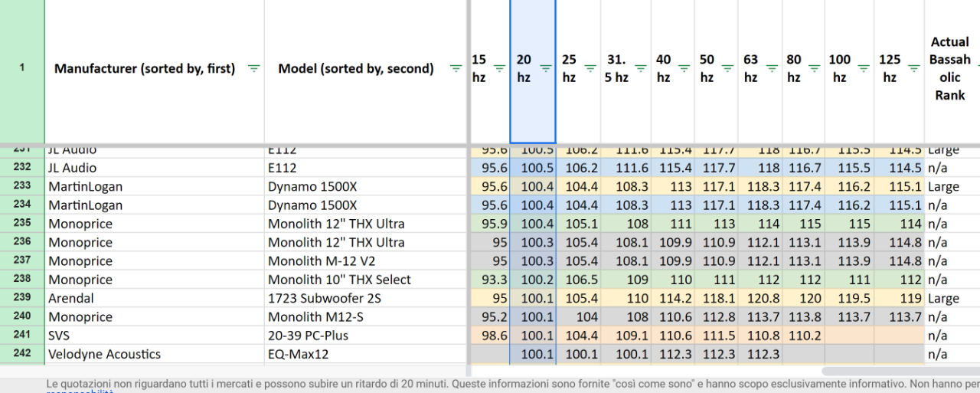Select 110.2 value in SVS row
980x393 pixels.
804,336
